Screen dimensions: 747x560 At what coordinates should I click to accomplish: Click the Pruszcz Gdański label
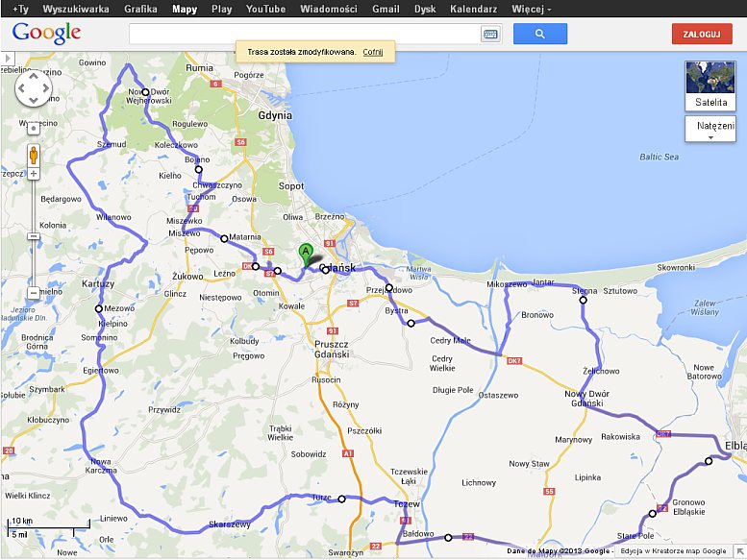332,349
